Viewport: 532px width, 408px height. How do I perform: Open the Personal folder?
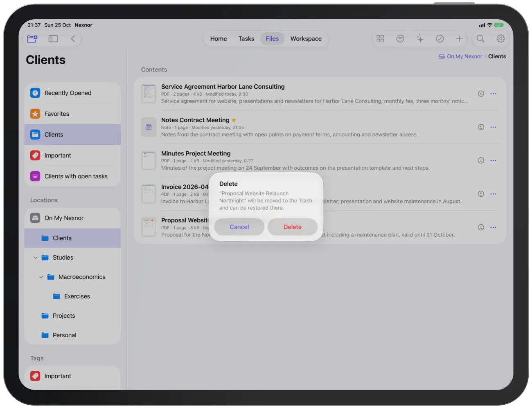[72, 335]
